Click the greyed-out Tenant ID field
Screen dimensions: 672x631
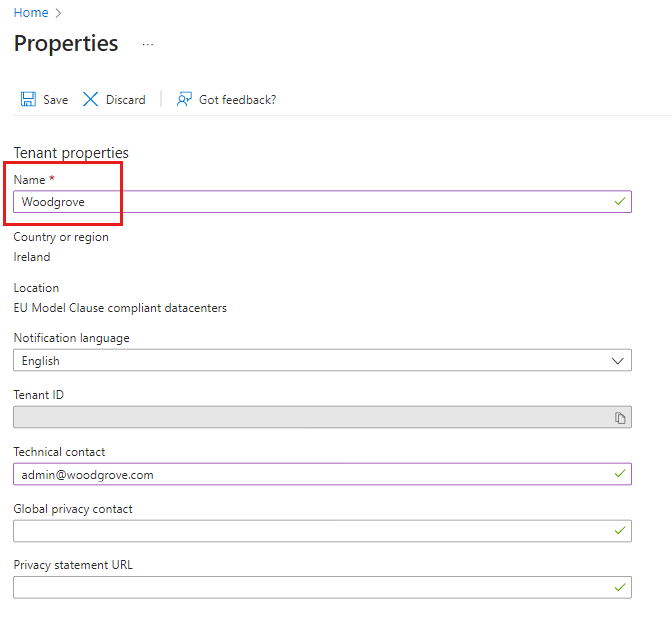point(300,418)
